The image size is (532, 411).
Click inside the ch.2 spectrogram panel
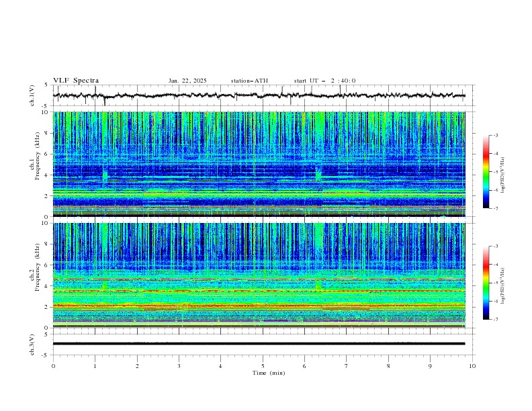(259, 275)
